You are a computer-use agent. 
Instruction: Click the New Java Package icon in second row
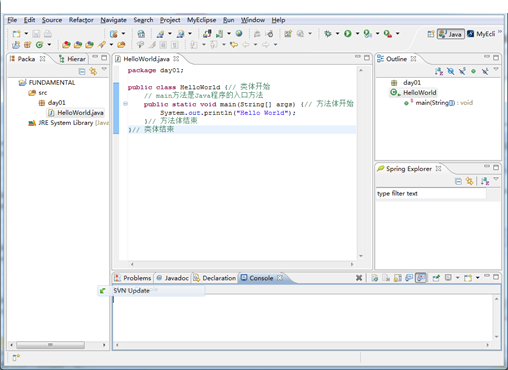pos(28,45)
